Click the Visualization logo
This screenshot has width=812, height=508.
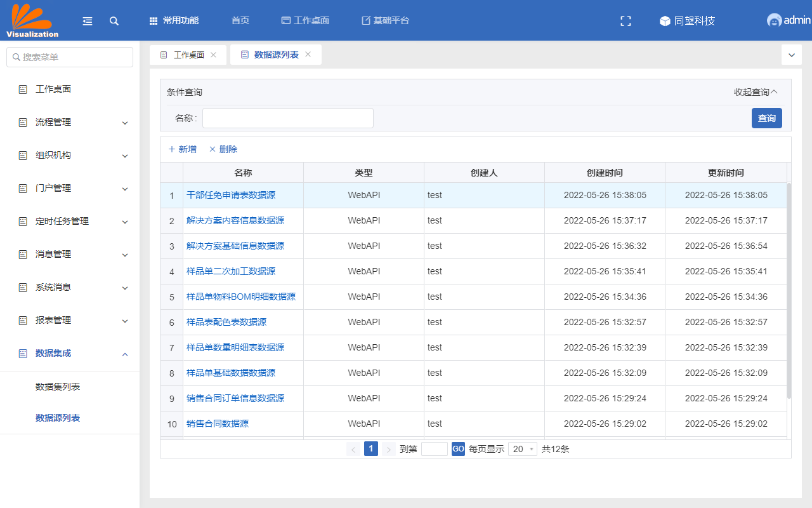(x=32, y=20)
